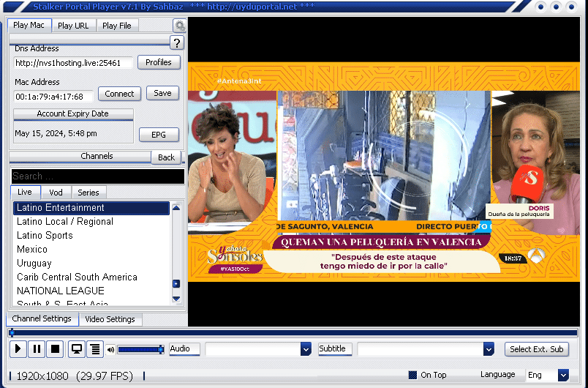Viewport: 588px width, 388px height.
Task: Click the first window control dot in title bar
Action: 540,7
